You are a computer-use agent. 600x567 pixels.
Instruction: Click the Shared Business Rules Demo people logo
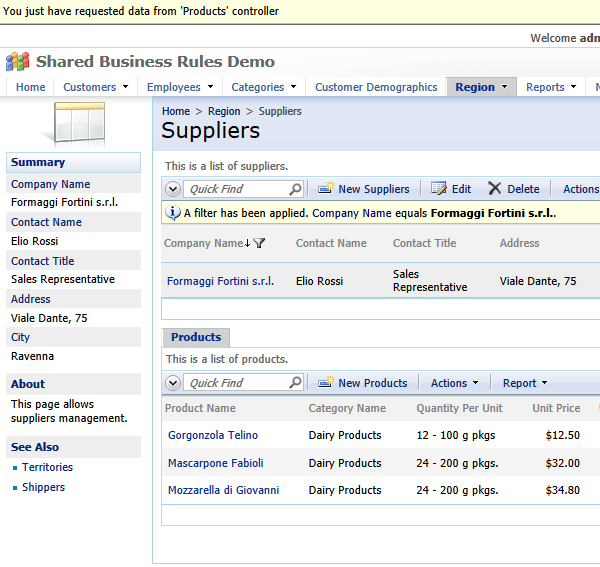tap(18, 62)
